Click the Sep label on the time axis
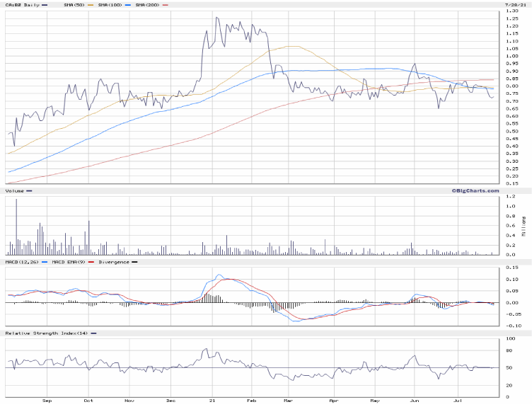The width and height of the screenshot is (532, 407). 47,400
